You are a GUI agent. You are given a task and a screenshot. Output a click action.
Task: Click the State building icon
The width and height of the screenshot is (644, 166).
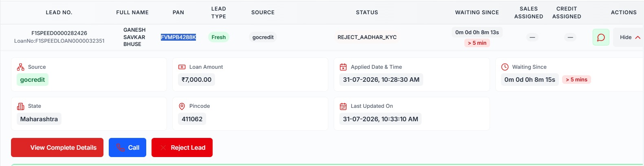(x=20, y=106)
